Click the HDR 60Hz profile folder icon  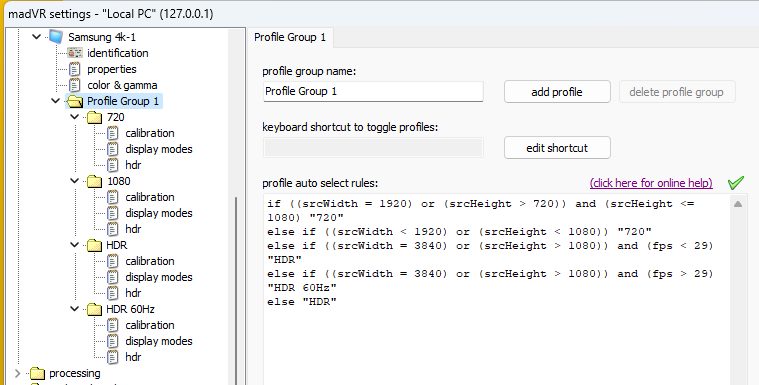click(x=94, y=309)
